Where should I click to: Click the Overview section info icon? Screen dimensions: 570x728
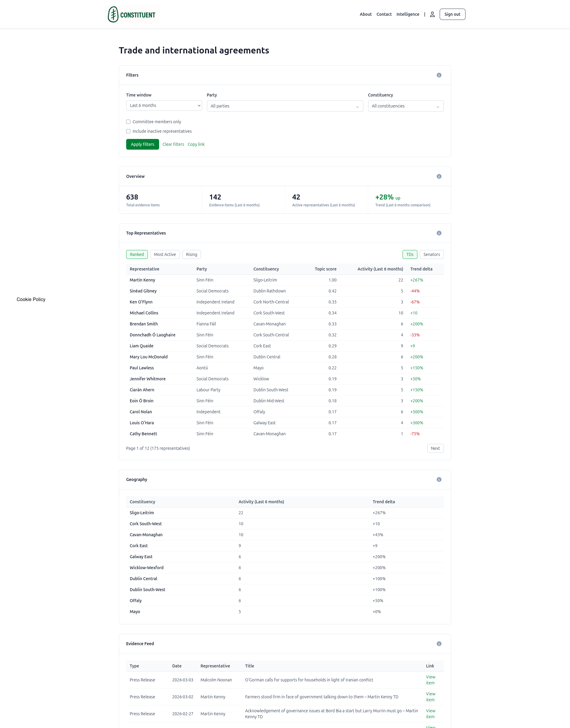[x=439, y=176]
